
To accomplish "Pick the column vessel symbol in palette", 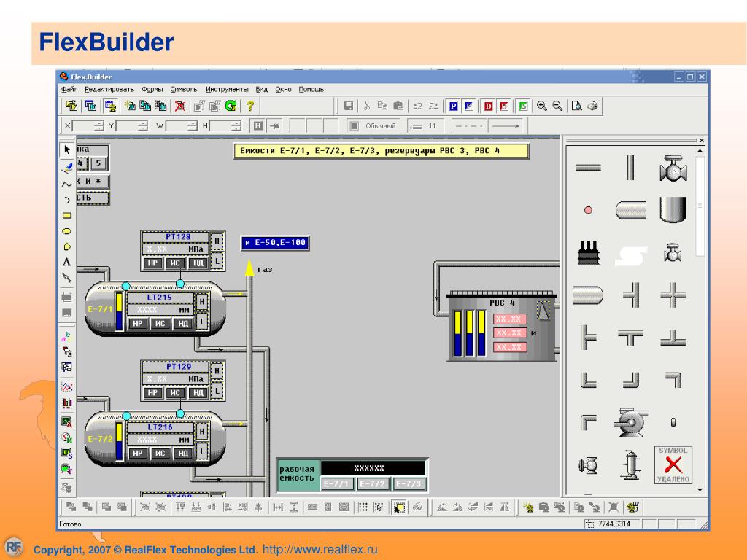I will point(630,464).
